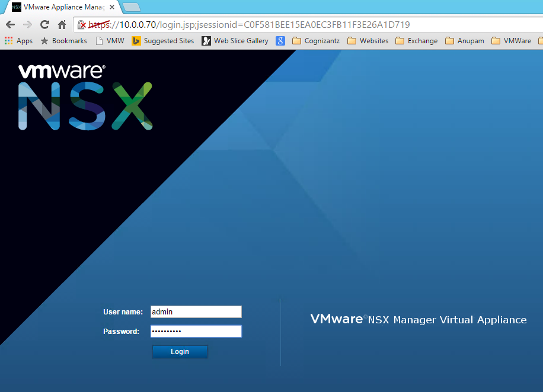Image resolution: width=543 pixels, height=392 pixels.
Task: Go to the browser Home page
Action: point(62,25)
